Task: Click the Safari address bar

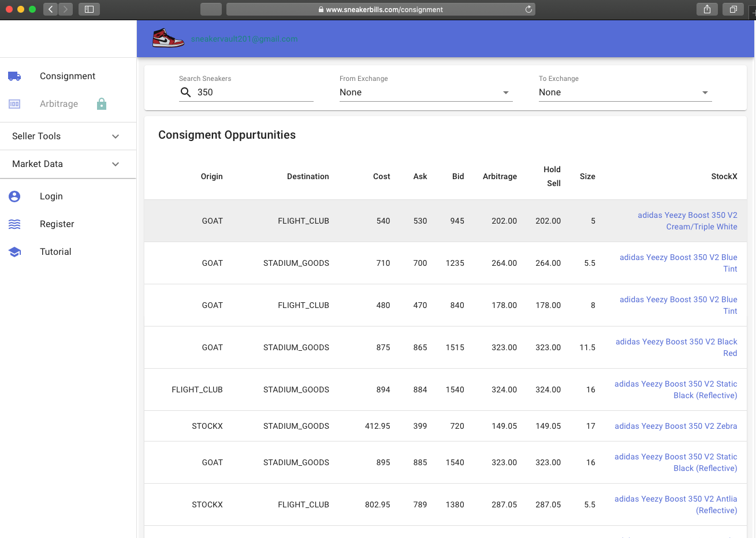Action: (381, 9)
